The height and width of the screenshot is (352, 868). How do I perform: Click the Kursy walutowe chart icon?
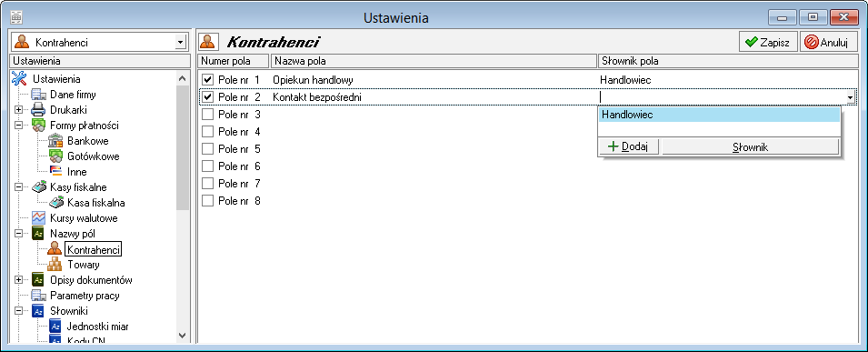pyautogui.click(x=38, y=218)
